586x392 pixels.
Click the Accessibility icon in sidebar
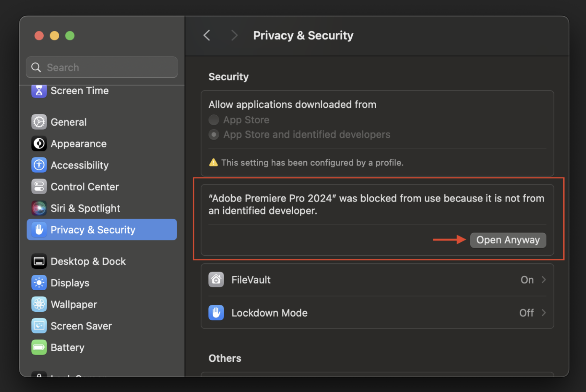pos(39,165)
